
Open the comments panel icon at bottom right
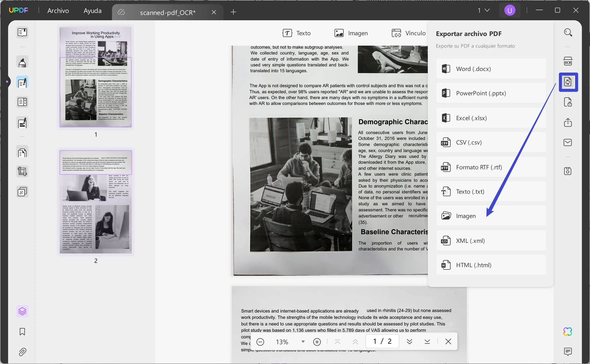(x=568, y=352)
